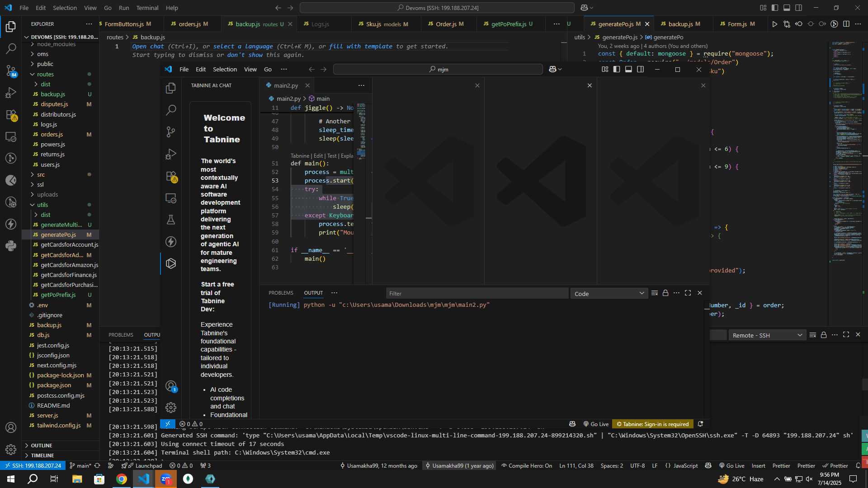The width and height of the screenshot is (868, 488).
Task: Click Copilot status icon in Devoms status bar
Action: pyautogui.click(x=708, y=465)
